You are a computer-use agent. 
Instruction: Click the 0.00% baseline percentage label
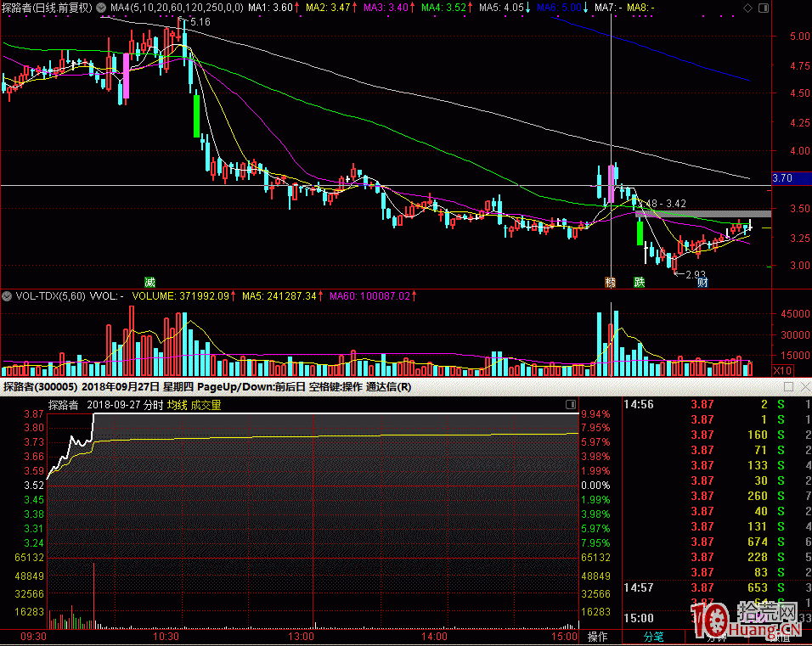click(595, 486)
